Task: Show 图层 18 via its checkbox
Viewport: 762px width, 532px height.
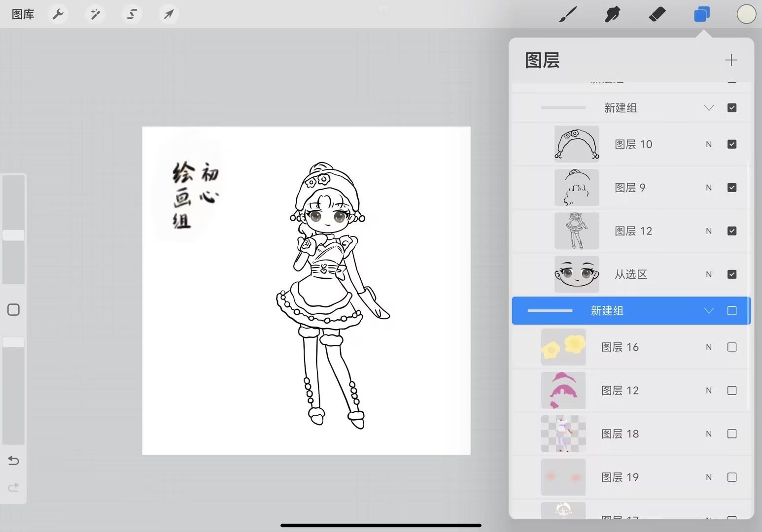Action: click(732, 434)
